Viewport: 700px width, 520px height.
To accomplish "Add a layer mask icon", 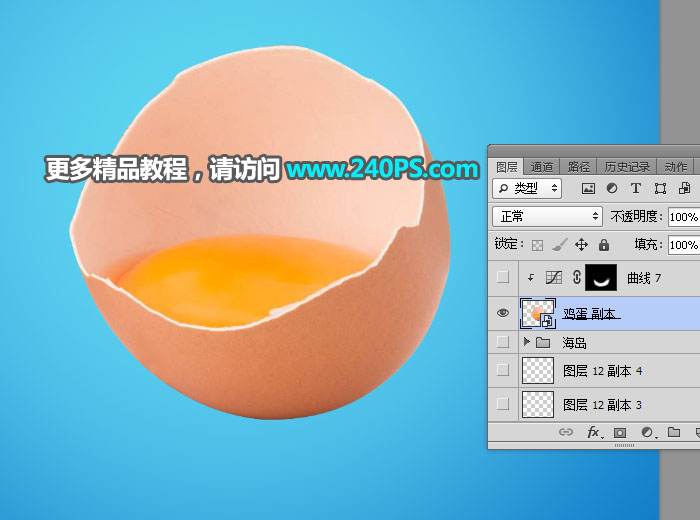I will click(x=620, y=433).
